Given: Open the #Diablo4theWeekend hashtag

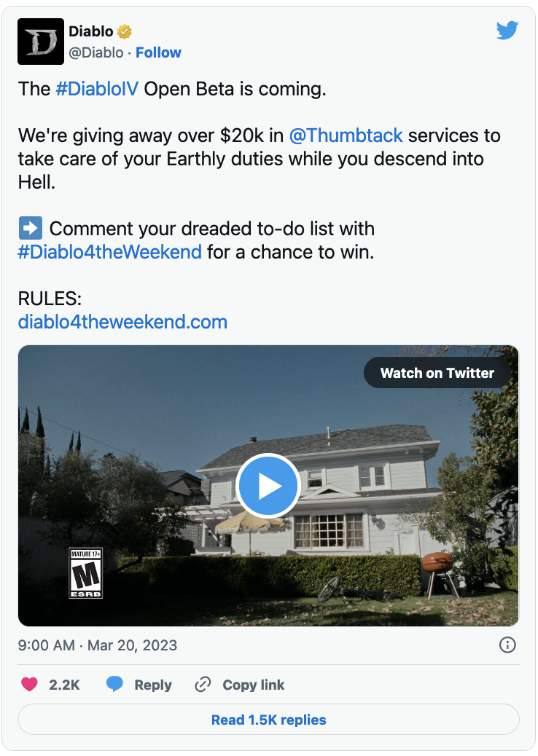Looking at the screenshot, I should point(109,252).
